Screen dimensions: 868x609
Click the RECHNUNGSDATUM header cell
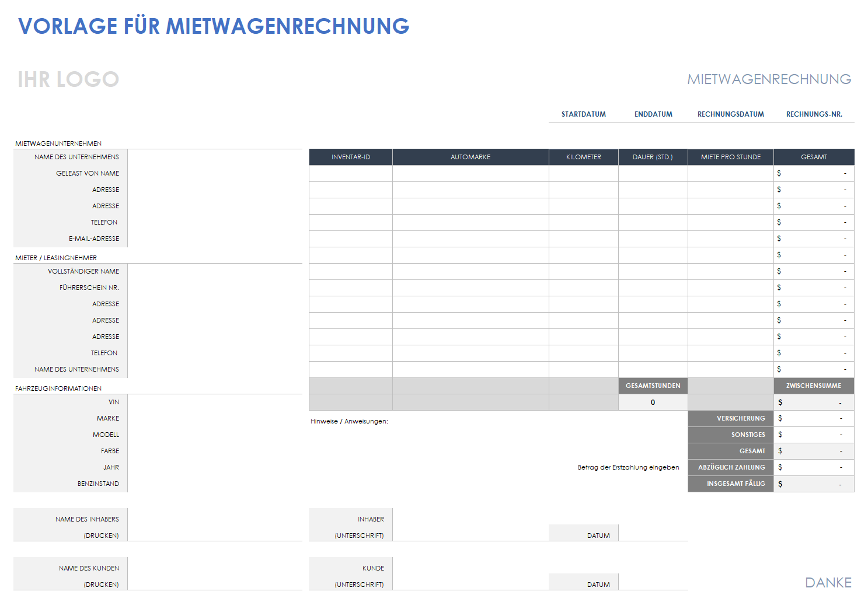pos(731,114)
